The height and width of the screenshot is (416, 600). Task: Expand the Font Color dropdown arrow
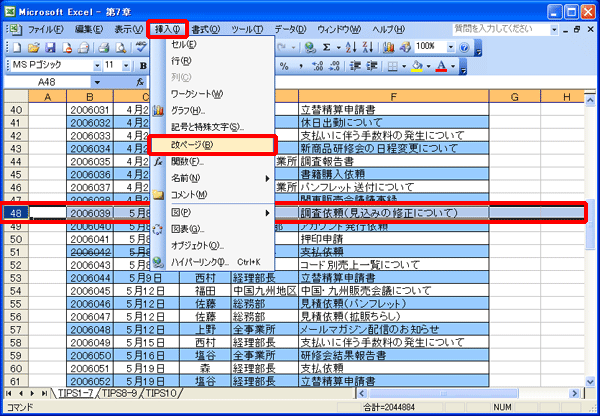[x=453, y=66]
